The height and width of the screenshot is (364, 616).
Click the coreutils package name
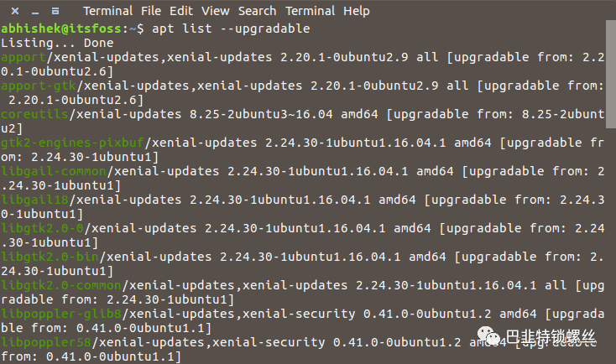[34, 114]
